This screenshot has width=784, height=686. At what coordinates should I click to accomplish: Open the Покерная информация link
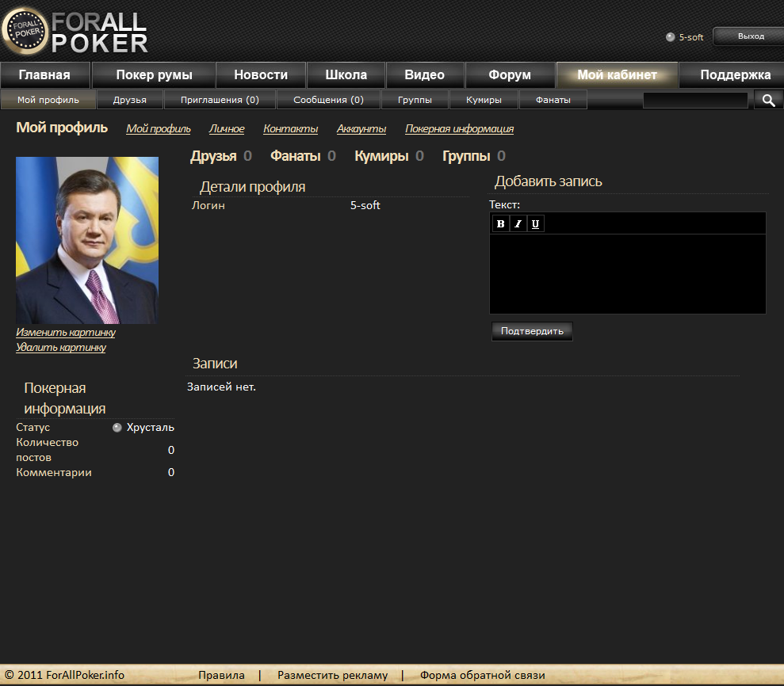459,129
